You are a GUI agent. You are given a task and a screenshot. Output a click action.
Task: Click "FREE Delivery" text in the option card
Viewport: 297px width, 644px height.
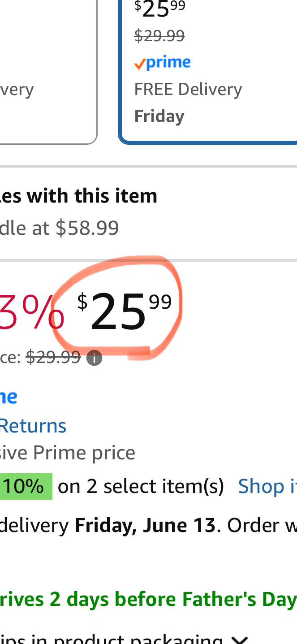(x=188, y=89)
